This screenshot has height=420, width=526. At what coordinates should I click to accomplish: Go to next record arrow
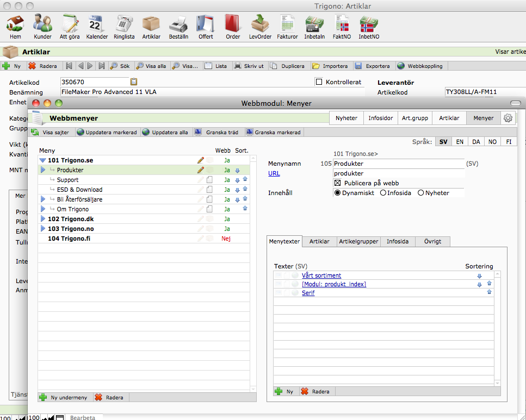pyautogui.click(x=90, y=66)
